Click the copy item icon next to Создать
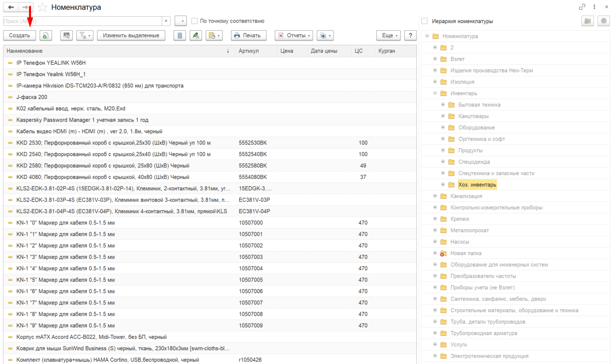Viewport: 614px width, 364px height. click(x=46, y=36)
